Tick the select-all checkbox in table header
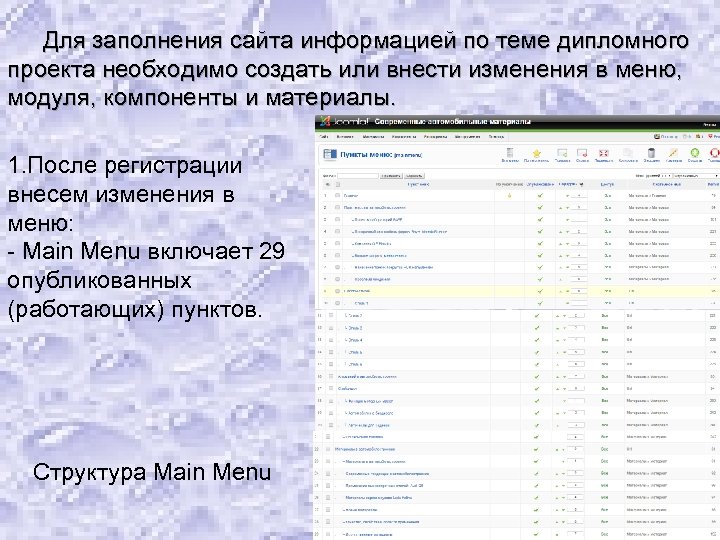 338,184
